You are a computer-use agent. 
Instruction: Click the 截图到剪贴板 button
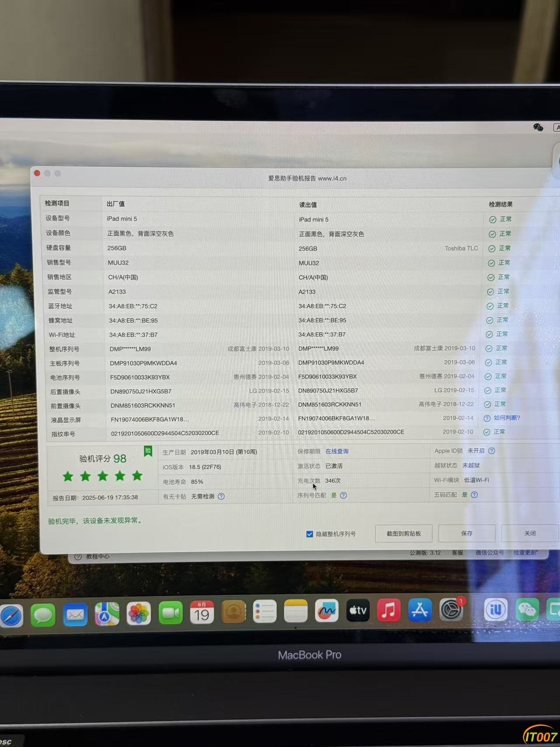[404, 533]
